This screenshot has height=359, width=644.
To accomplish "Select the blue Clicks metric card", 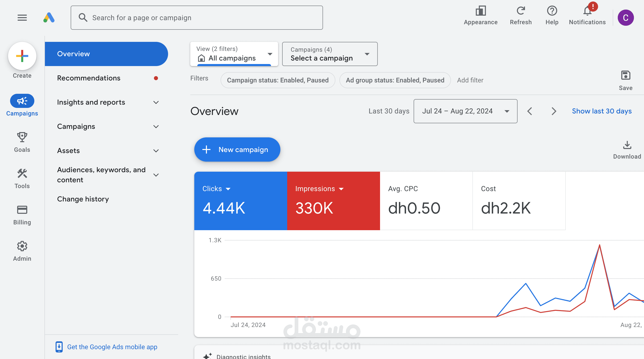I will [240, 201].
